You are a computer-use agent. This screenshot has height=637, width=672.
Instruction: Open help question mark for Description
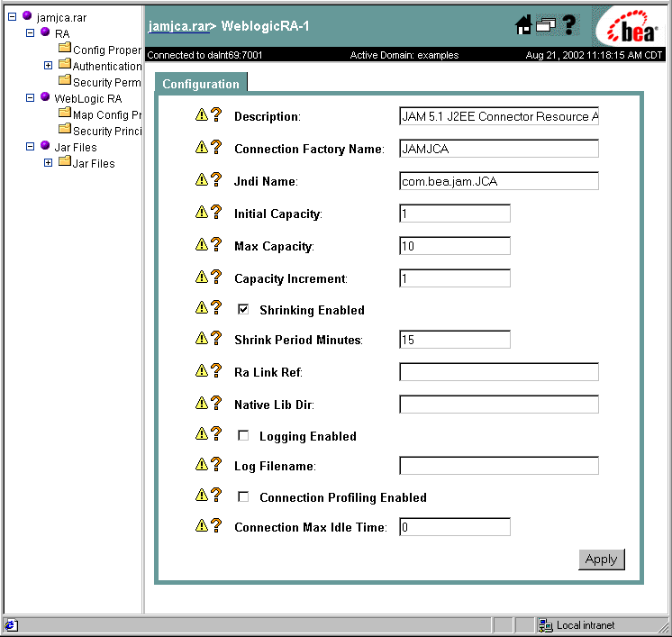(216, 115)
